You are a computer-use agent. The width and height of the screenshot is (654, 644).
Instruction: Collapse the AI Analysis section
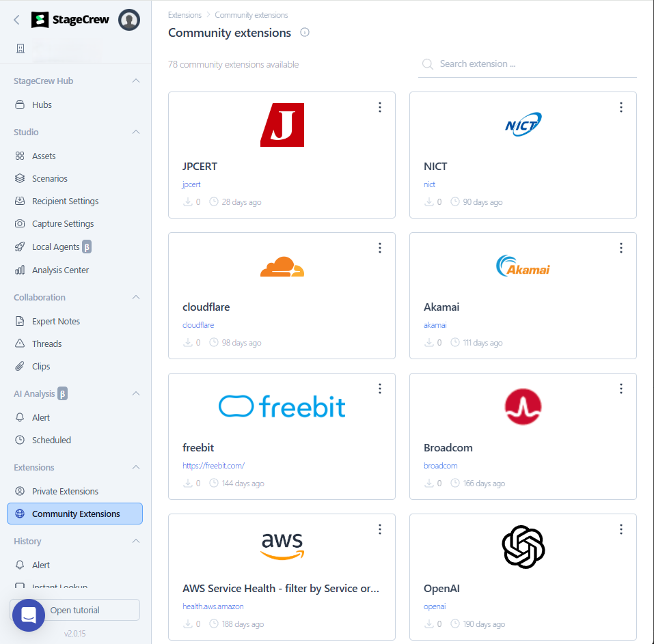point(136,394)
